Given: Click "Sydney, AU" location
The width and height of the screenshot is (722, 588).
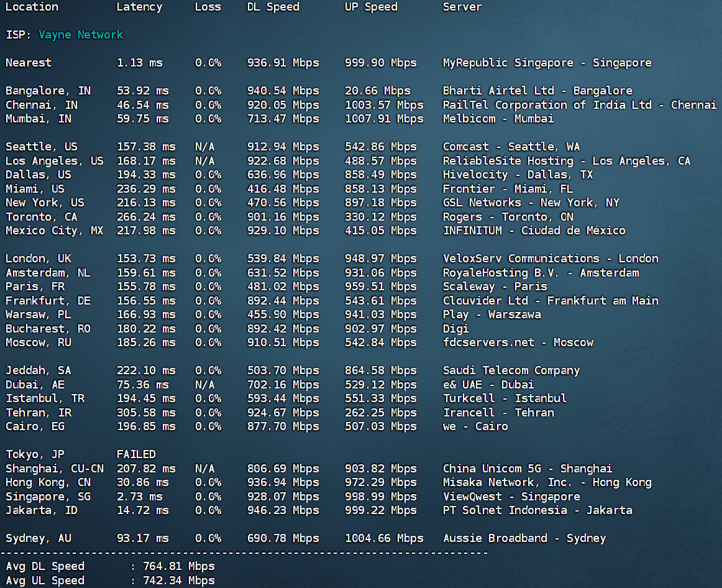Looking at the screenshot, I should tap(39, 538).
